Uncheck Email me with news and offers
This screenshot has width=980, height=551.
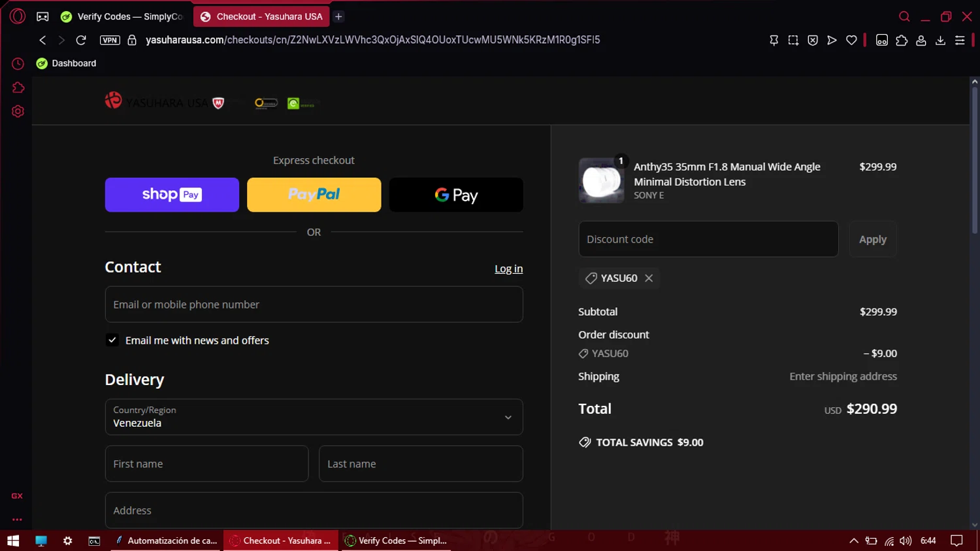(x=112, y=340)
